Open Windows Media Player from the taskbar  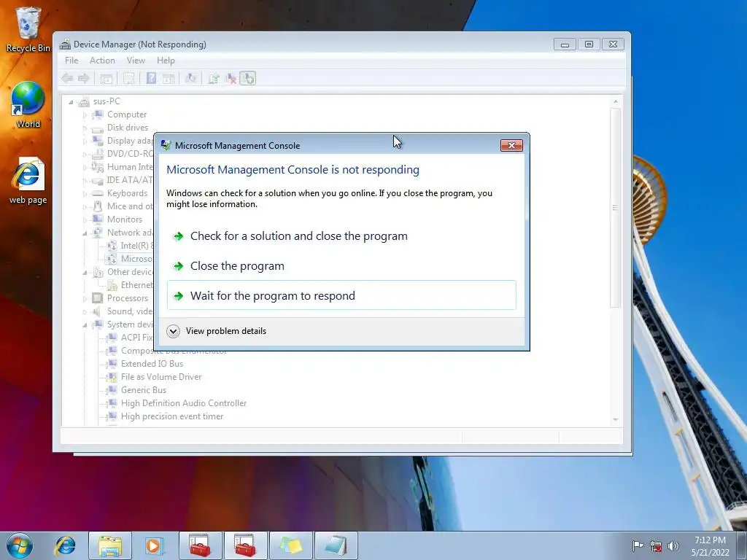(153, 545)
